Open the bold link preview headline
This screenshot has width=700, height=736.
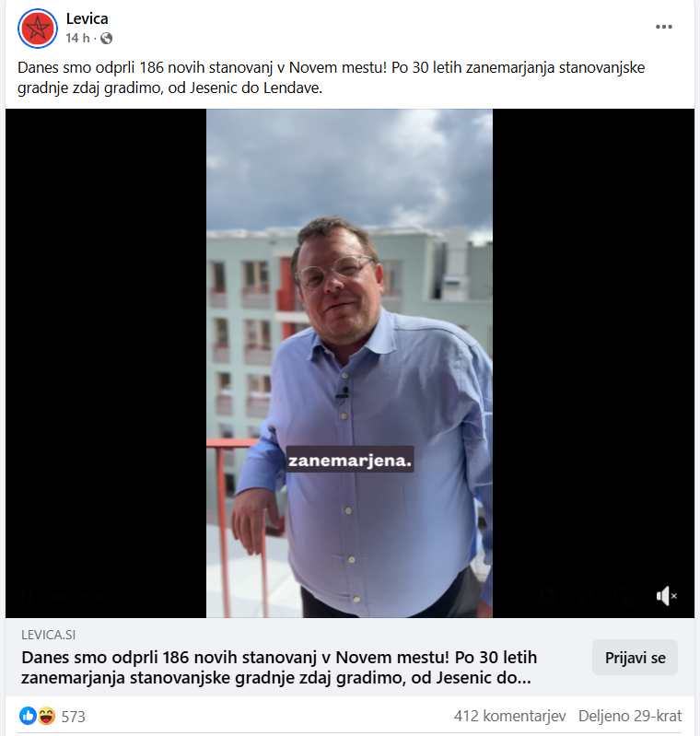coord(279,668)
